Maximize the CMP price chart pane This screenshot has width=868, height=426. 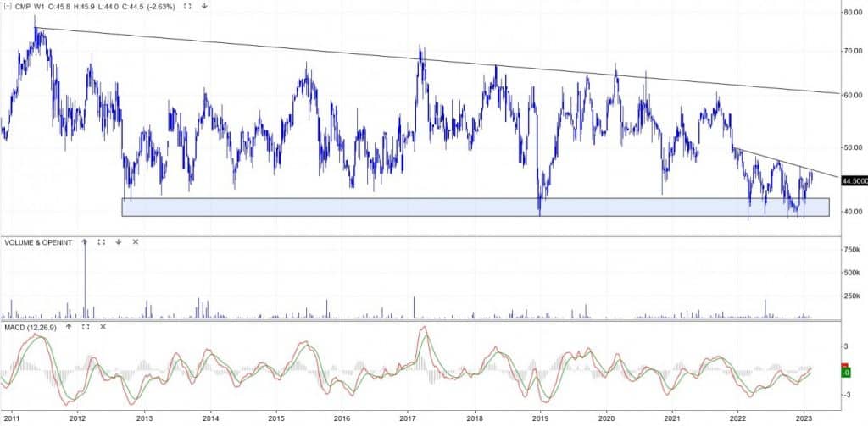pyautogui.click(x=187, y=6)
